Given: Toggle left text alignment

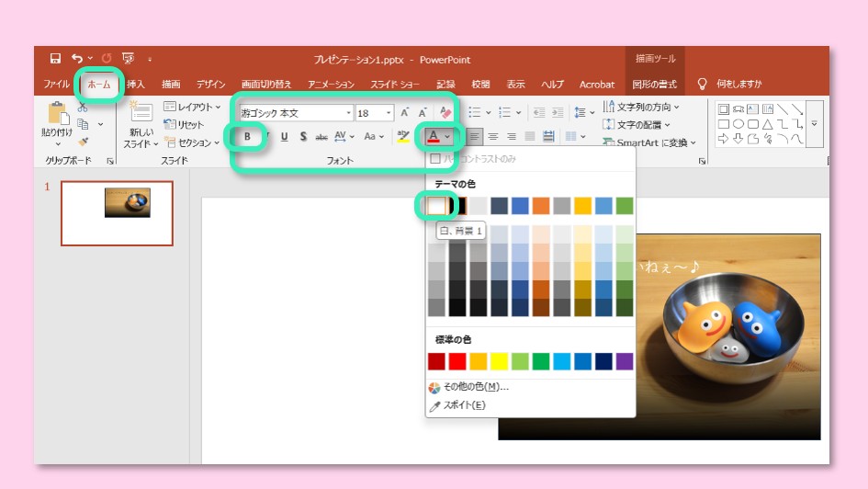Looking at the screenshot, I should coord(474,136).
